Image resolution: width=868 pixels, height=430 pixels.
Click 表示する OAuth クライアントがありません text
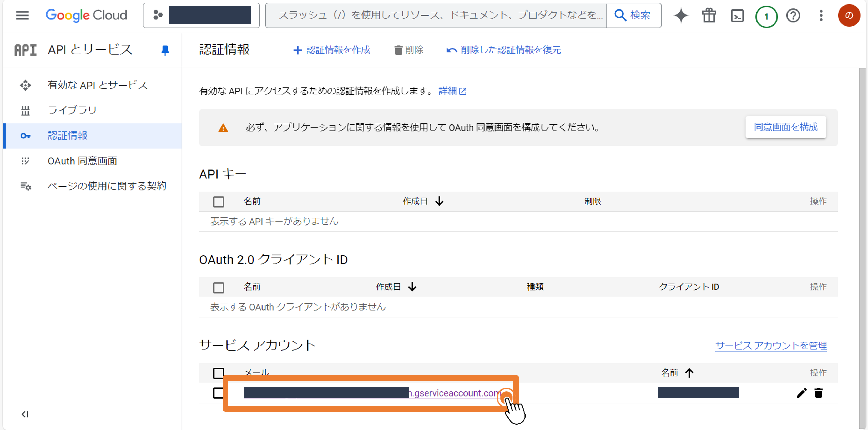(298, 307)
